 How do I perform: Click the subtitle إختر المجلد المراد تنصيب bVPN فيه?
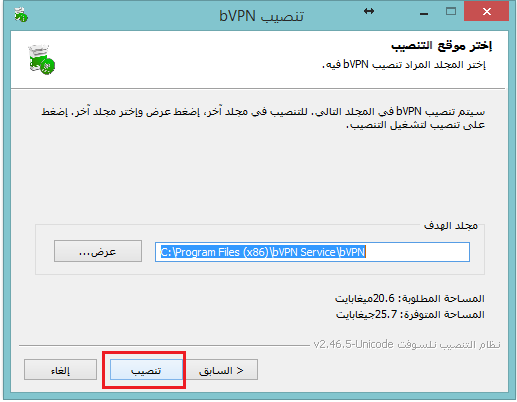(404, 64)
